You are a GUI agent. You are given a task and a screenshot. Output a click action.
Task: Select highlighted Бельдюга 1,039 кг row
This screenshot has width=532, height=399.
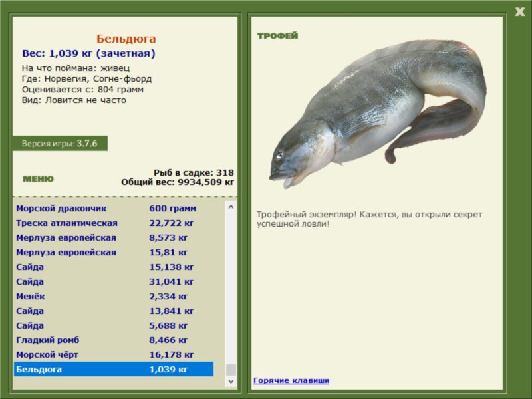(114, 369)
